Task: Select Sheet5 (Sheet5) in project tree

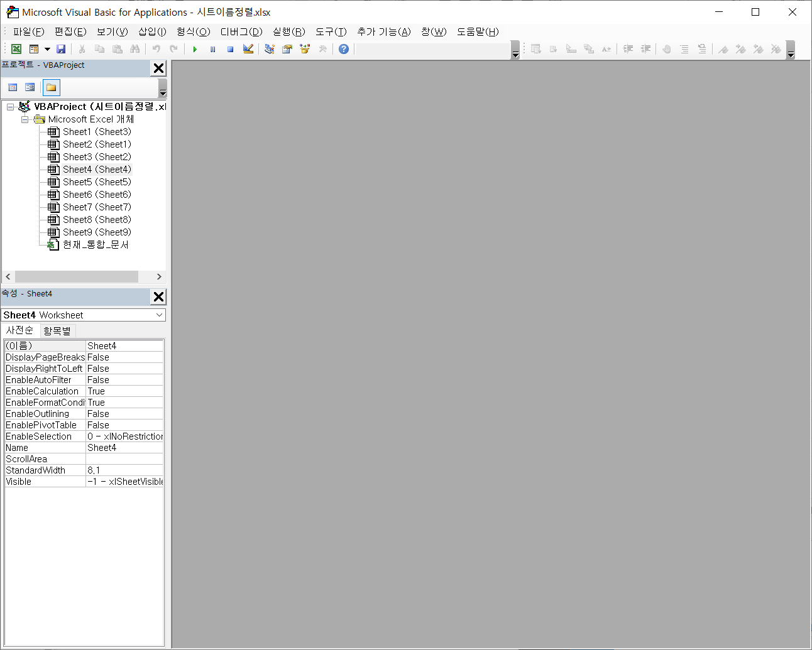Action: click(x=97, y=182)
